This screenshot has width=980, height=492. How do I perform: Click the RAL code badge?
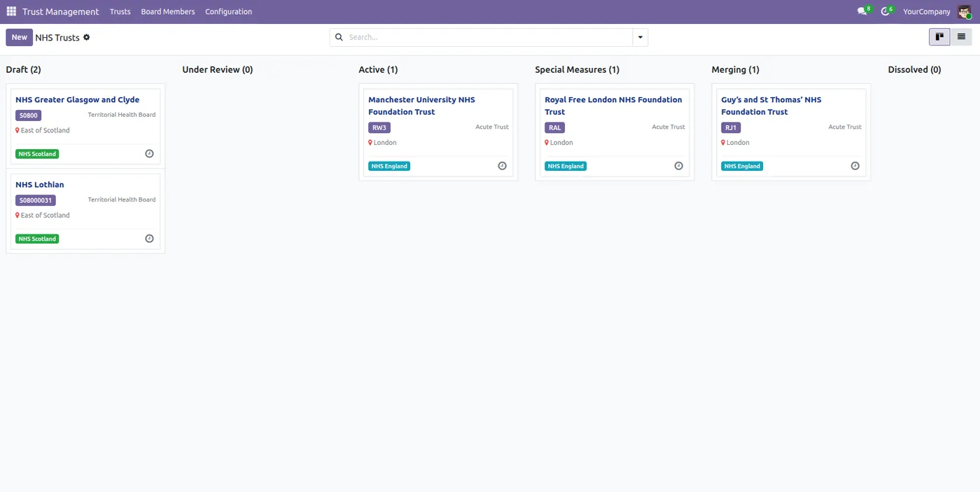click(x=554, y=127)
